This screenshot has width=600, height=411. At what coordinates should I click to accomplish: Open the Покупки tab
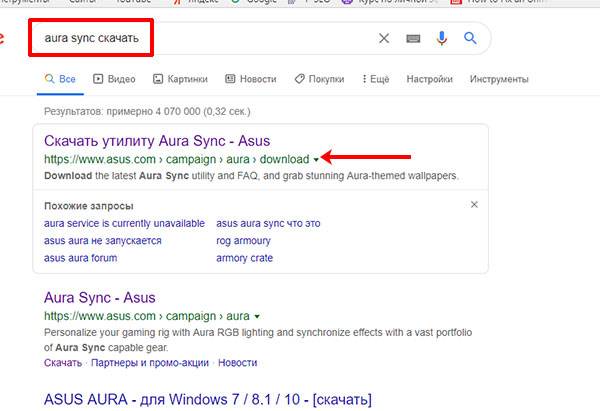pos(319,79)
